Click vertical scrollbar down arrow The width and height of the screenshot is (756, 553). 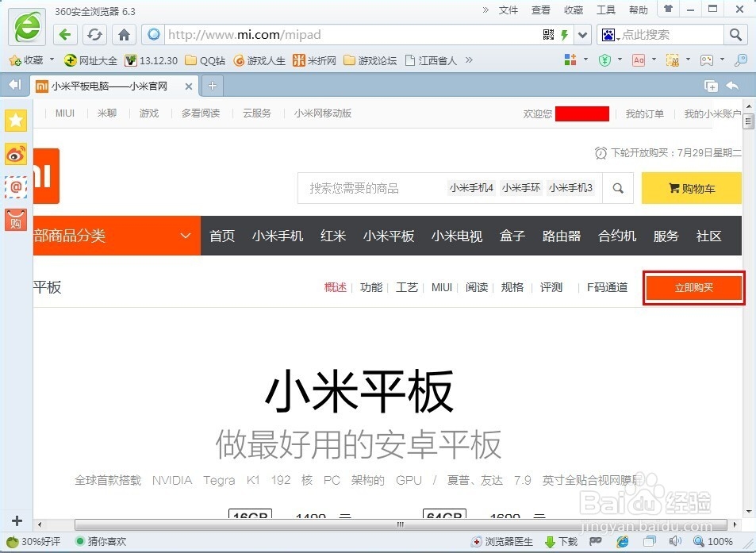[x=748, y=512]
